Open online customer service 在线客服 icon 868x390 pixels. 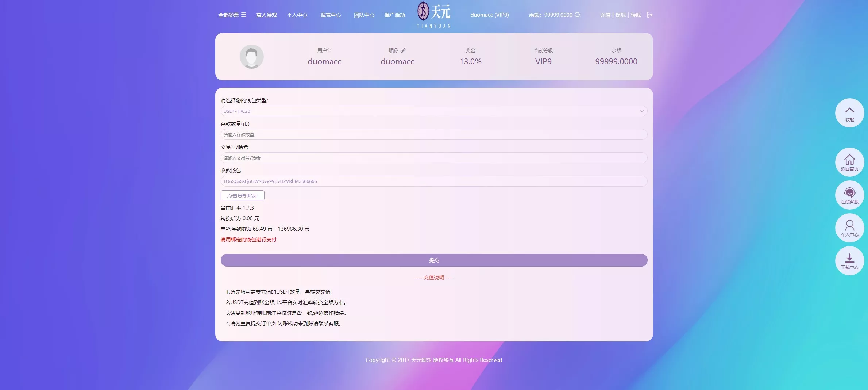pyautogui.click(x=850, y=195)
